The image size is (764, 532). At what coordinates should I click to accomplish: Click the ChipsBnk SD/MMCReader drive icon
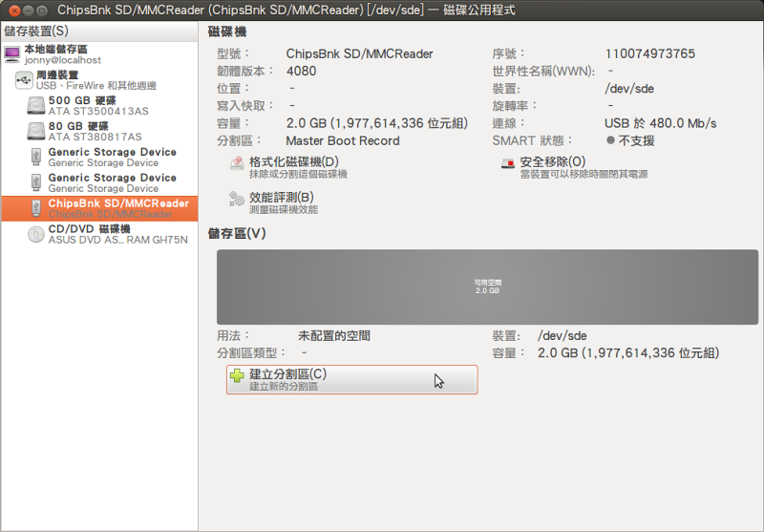point(36,208)
